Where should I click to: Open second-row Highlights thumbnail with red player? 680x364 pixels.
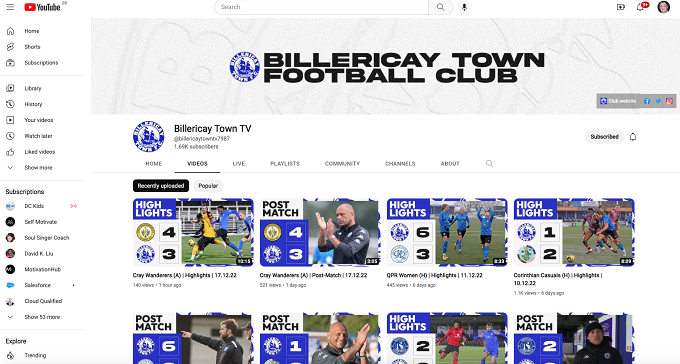[x=447, y=338]
